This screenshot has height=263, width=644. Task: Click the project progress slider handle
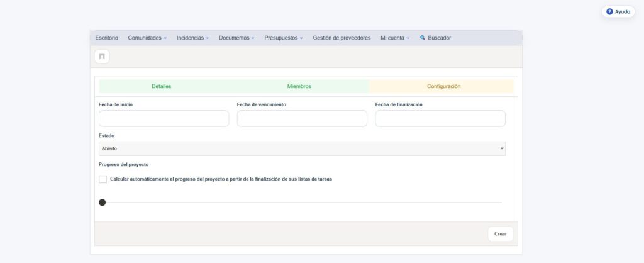pyautogui.click(x=103, y=203)
